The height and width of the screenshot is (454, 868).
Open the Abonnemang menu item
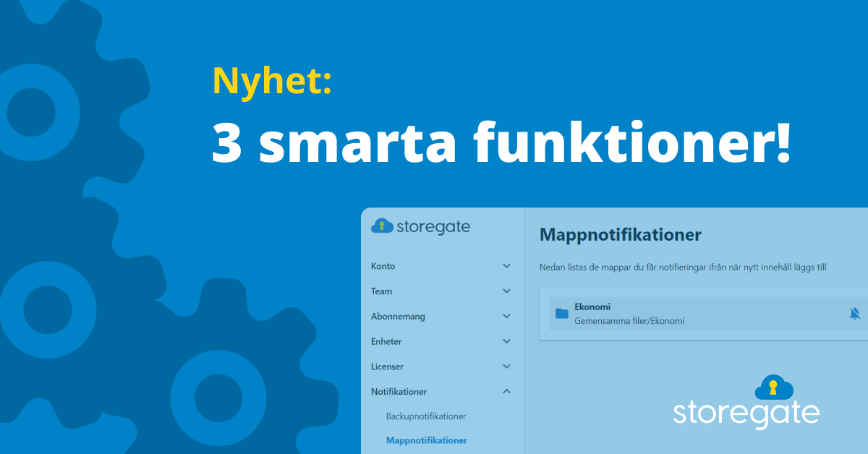[398, 316]
